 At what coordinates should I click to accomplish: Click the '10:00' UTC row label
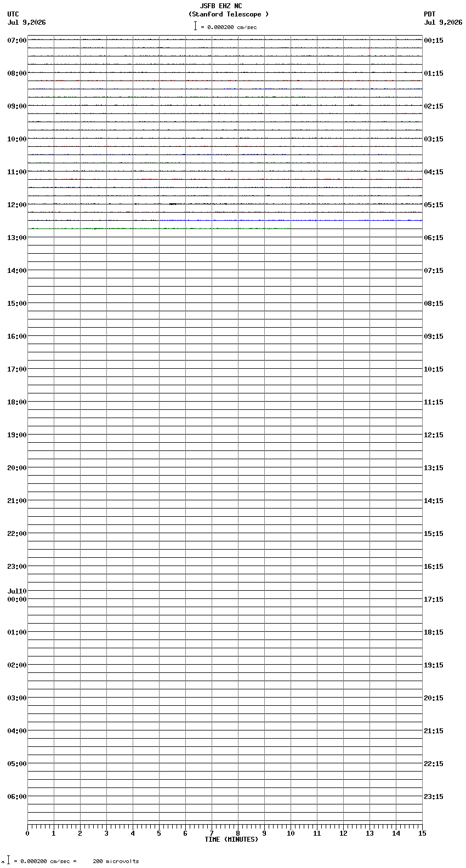tap(17, 139)
